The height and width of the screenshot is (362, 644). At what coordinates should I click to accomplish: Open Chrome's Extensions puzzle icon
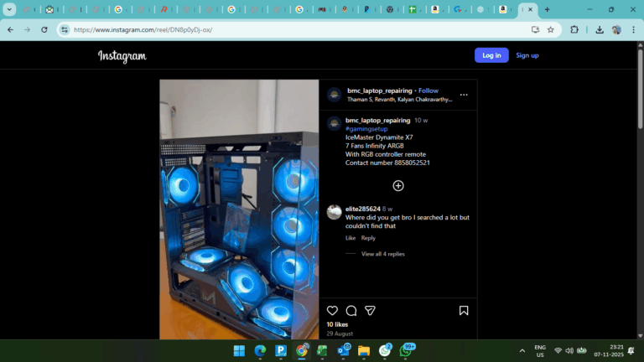[574, 29]
